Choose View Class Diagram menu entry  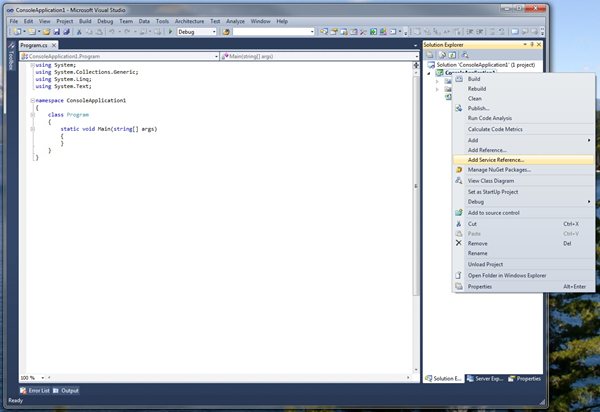pyautogui.click(x=523, y=181)
